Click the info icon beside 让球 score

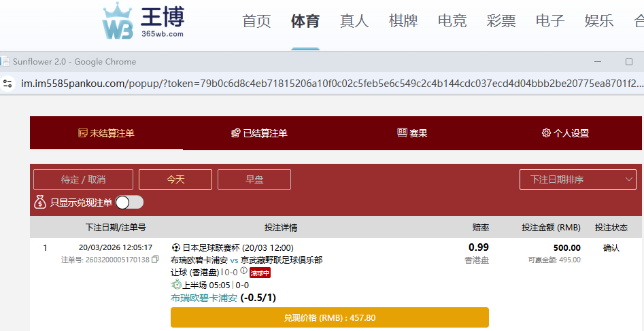(x=244, y=272)
